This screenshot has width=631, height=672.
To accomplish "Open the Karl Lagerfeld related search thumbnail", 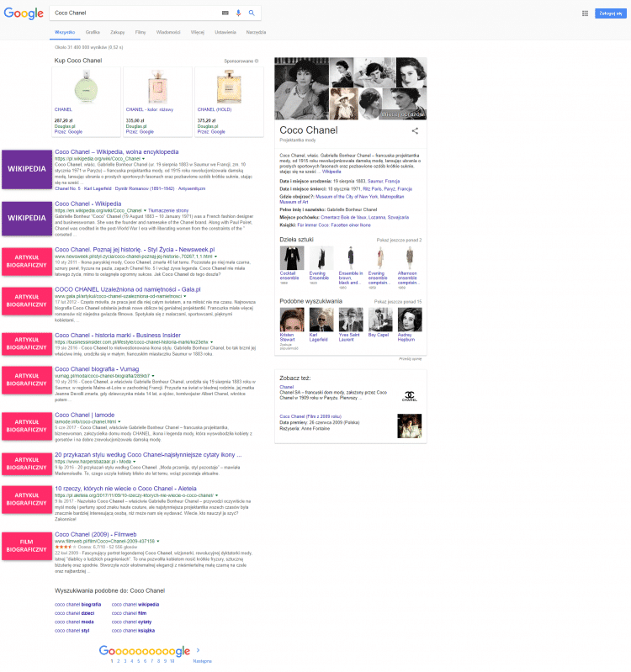I will pyautogui.click(x=321, y=320).
